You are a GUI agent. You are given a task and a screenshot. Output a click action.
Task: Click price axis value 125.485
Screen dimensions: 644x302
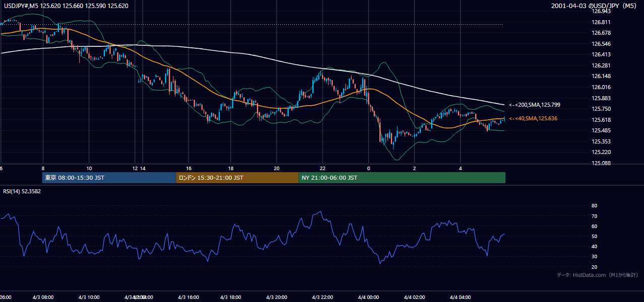click(x=601, y=130)
